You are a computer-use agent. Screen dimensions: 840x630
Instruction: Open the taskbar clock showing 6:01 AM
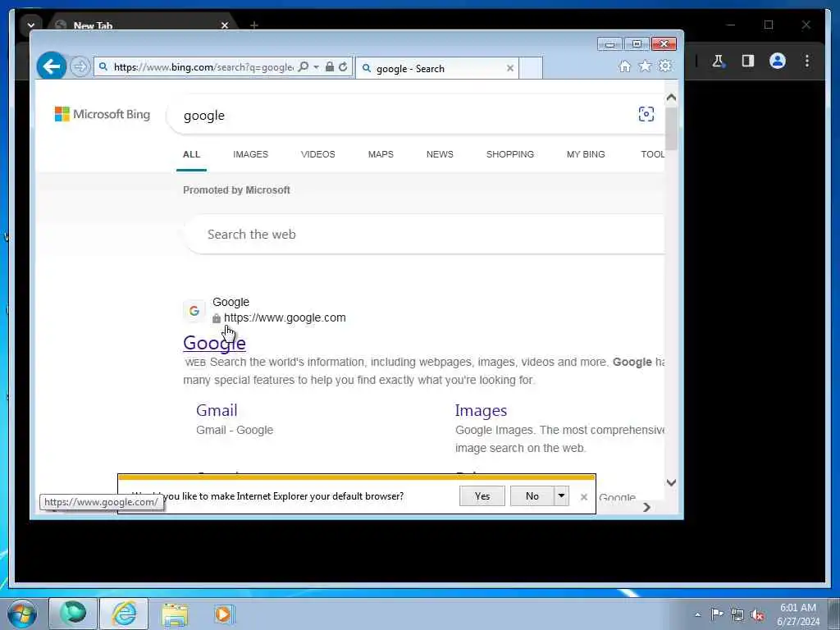coord(798,614)
